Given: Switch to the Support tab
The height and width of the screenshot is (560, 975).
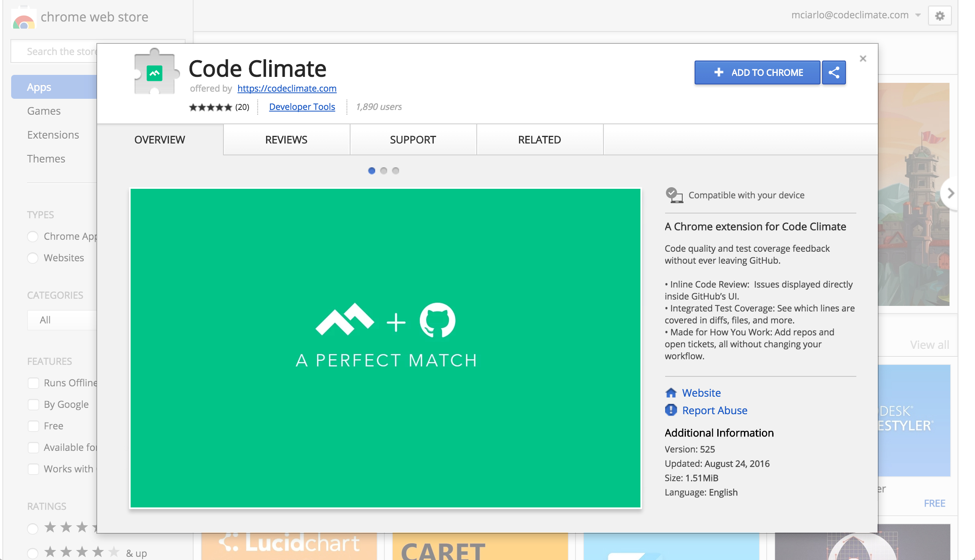Looking at the screenshot, I should (x=413, y=140).
